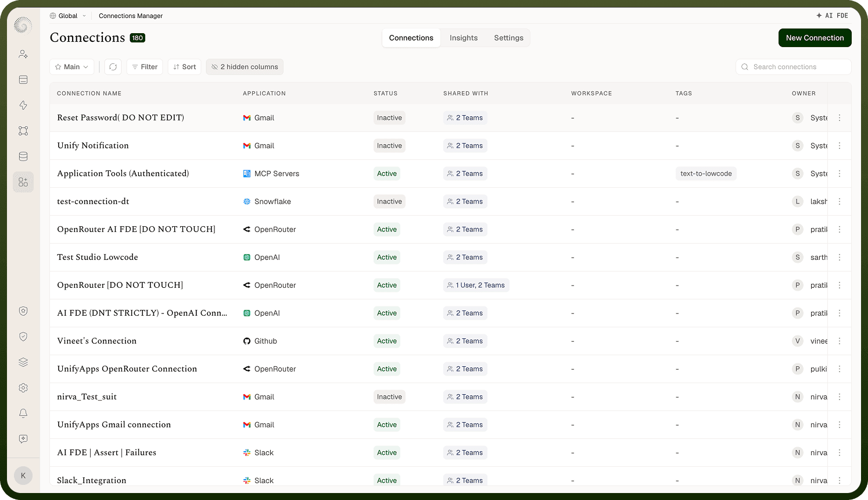Switch to the Connections tab
This screenshot has width=868, height=500.
click(411, 38)
